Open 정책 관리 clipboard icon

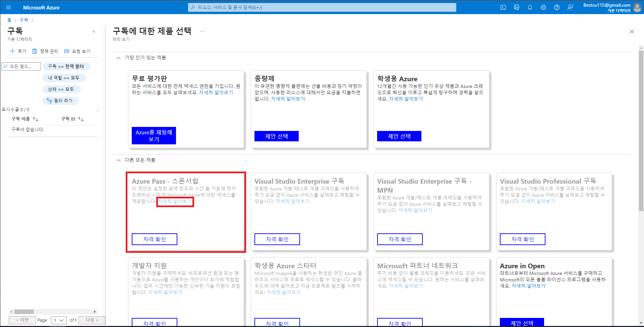point(35,51)
